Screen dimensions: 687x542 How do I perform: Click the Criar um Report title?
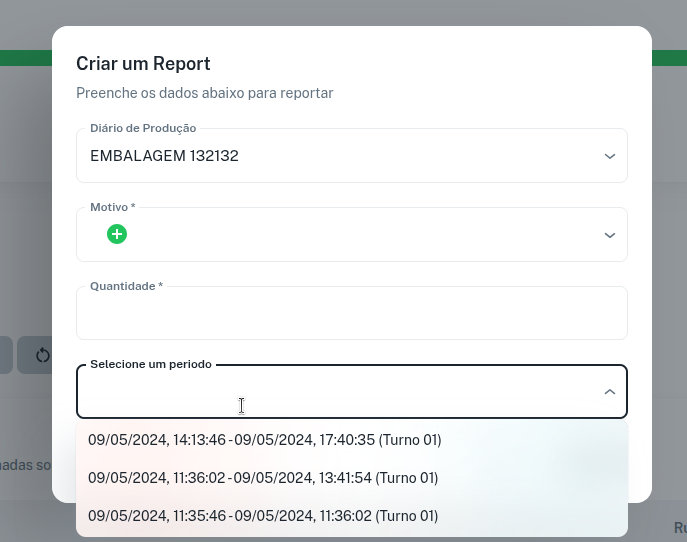tap(143, 64)
